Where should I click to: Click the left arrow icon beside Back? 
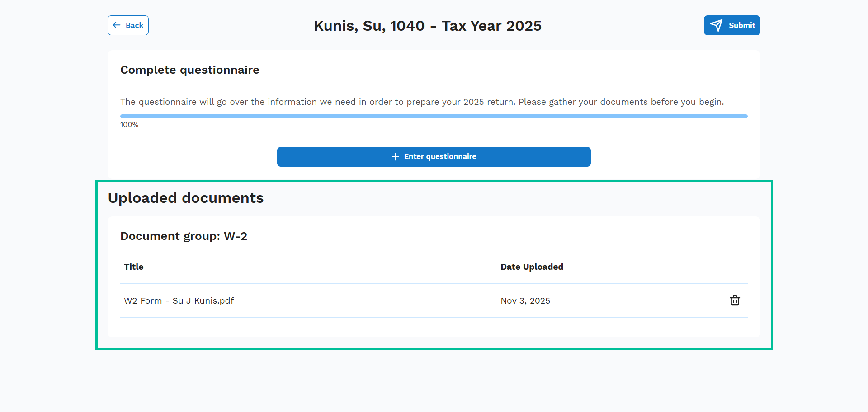[x=117, y=25]
